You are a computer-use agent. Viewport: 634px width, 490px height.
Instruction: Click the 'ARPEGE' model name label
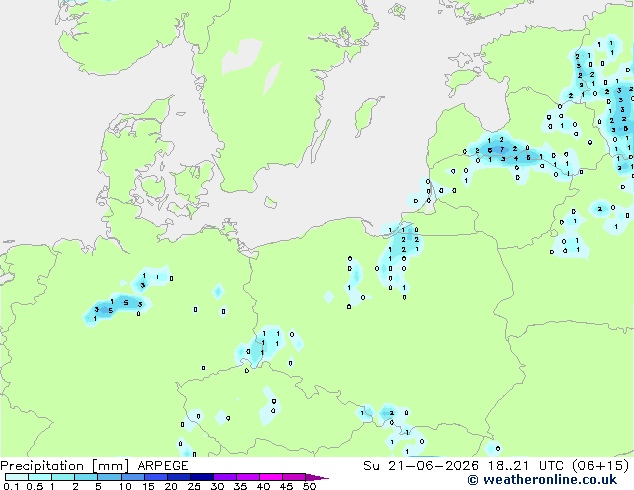point(163,466)
